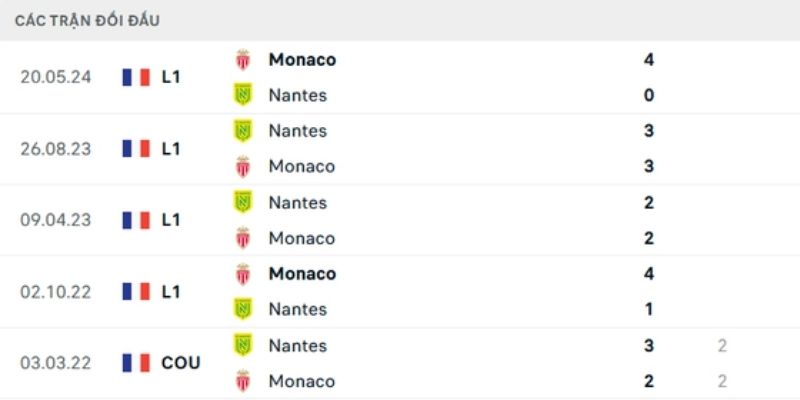Click the COU competition label
The height and width of the screenshot is (400, 800).
181,363
